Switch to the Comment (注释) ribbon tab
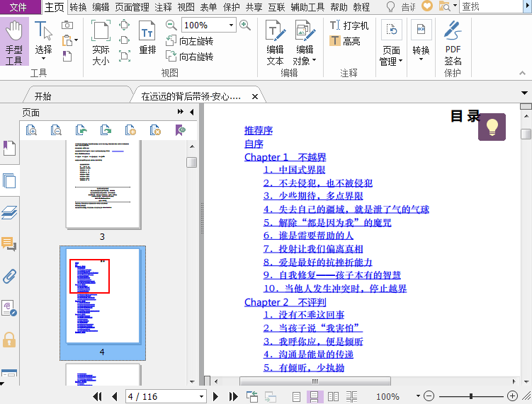This screenshot has height=404, width=532. click(163, 7)
